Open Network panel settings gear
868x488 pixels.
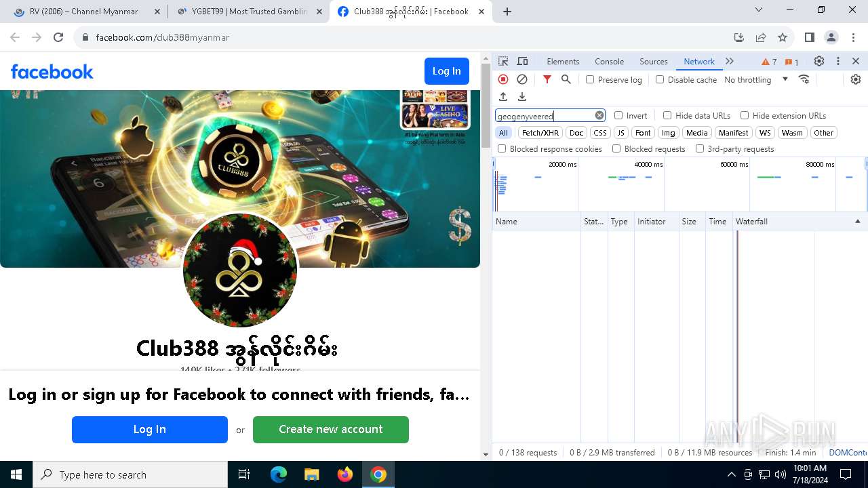856,79
